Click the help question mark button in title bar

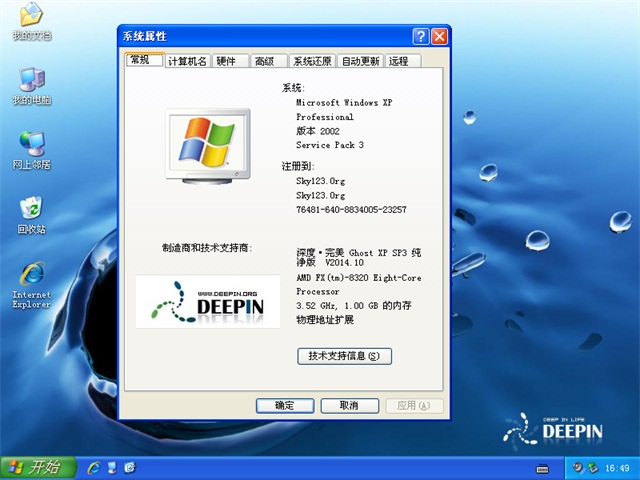(x=421, y=36)
